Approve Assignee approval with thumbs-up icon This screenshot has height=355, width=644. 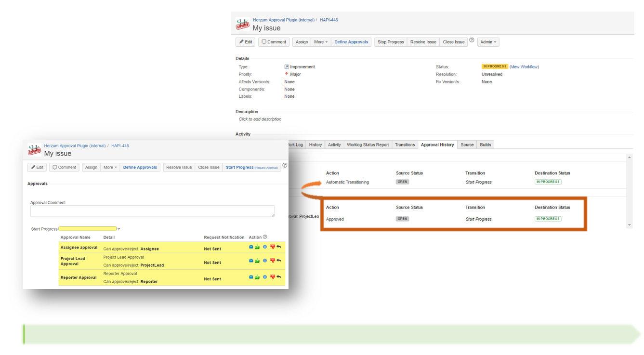(x=257, y=247)
